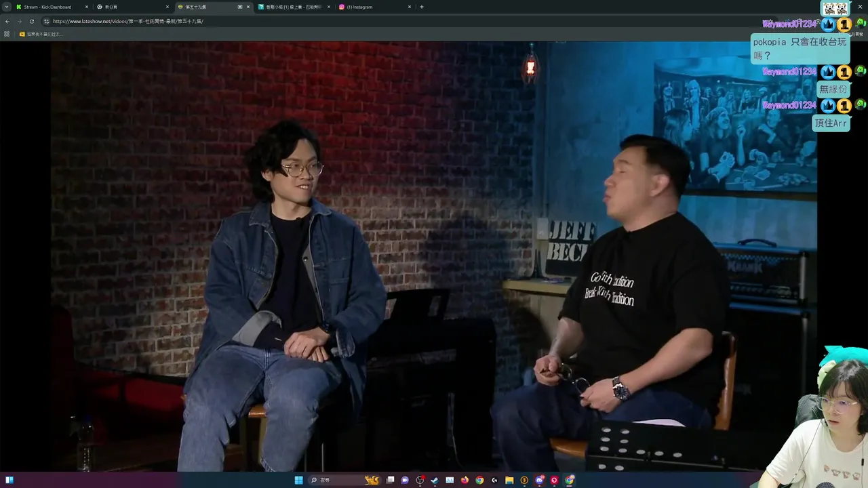868x488 pixels.
Task: Close the Instagram tab
Action: click(410, 7)
